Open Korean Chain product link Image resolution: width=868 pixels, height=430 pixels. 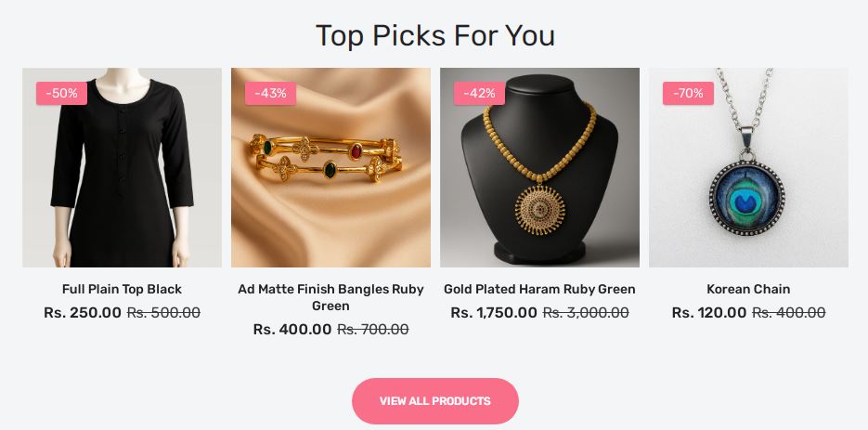(x=748, y=289)
